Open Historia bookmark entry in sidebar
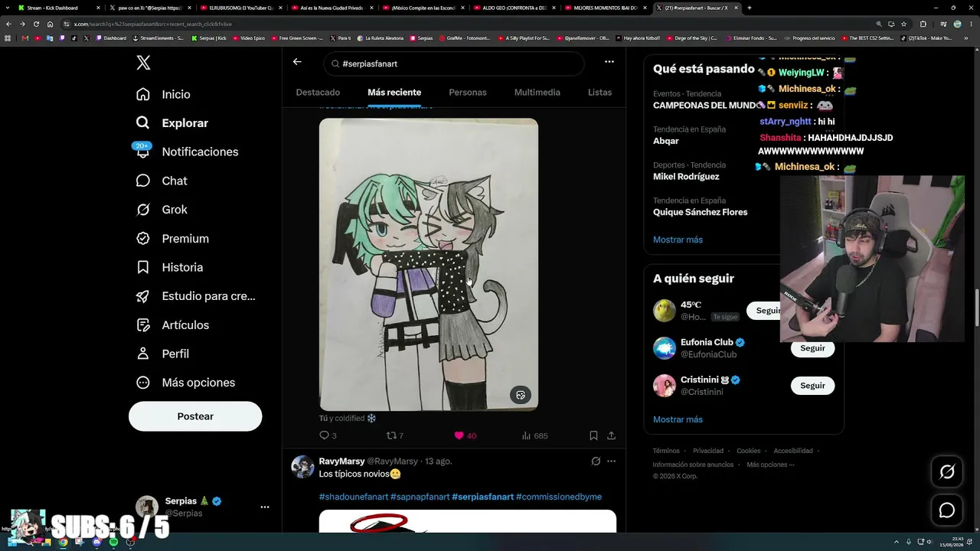 coord(169,267)
